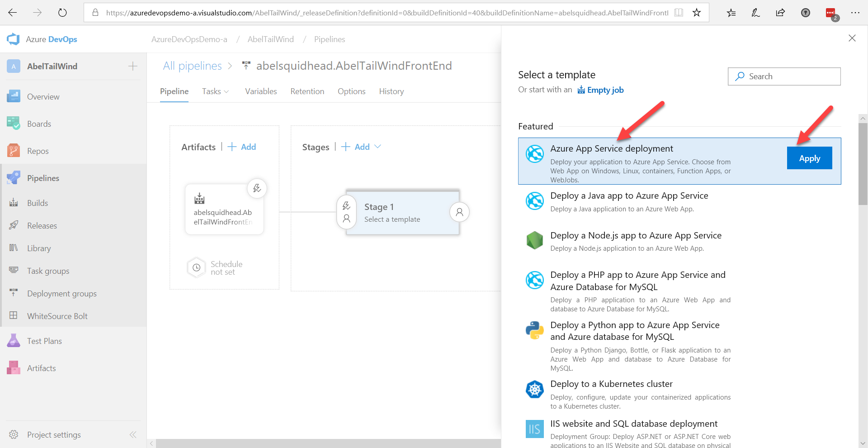Open the Task groups icon

tap(14, 271)
